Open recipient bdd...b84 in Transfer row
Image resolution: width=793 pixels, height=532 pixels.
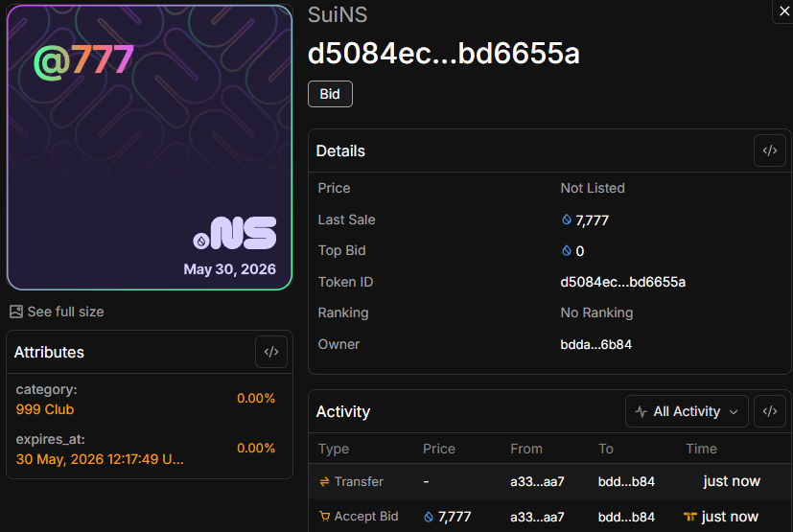[626, 481]
